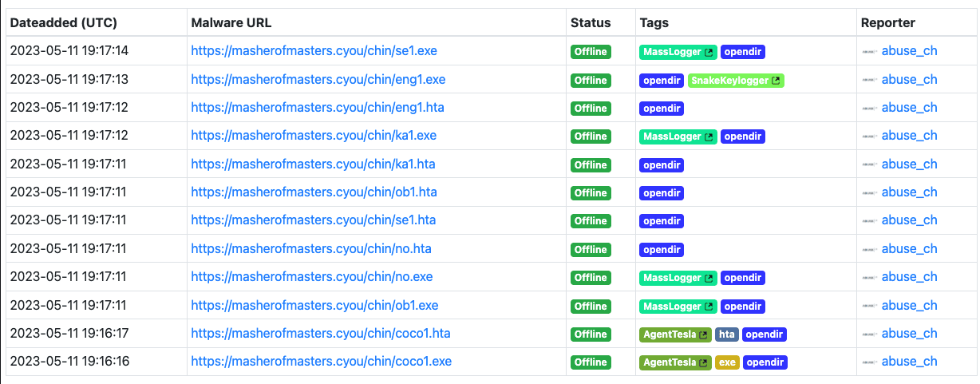Click MassLogger external link icon in ka1.exe row
The image size is (980, 384).
point(709,137)
